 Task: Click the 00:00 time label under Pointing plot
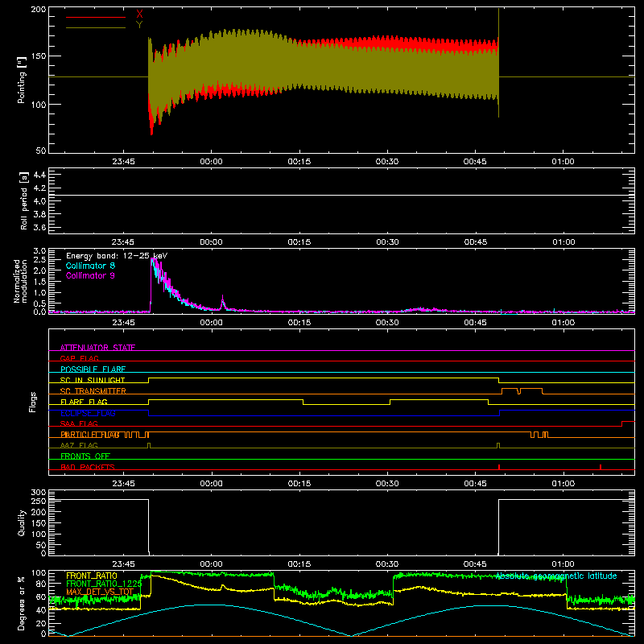point(211,162)
